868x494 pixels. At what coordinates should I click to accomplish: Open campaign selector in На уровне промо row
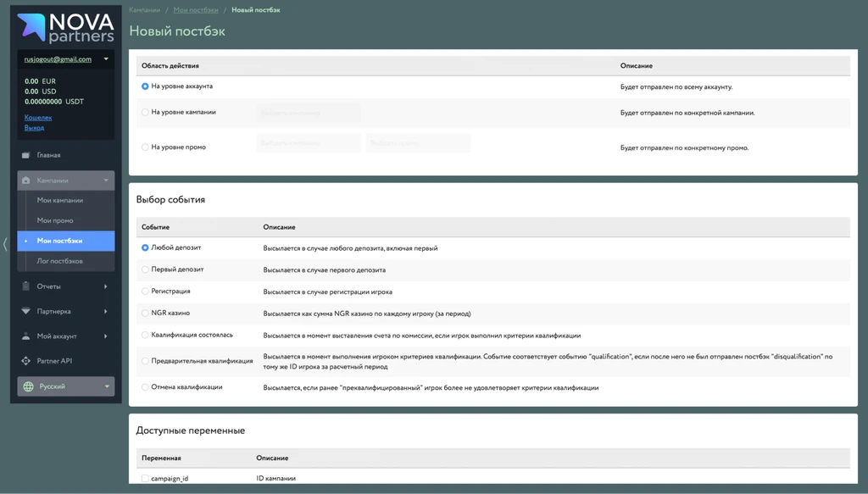tap(309, 142)
